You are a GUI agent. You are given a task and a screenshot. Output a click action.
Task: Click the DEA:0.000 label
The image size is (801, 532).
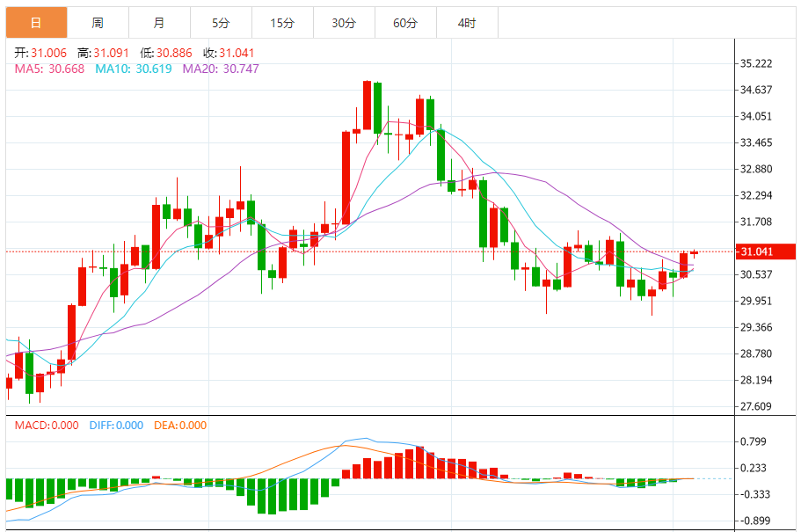[180, 426]
